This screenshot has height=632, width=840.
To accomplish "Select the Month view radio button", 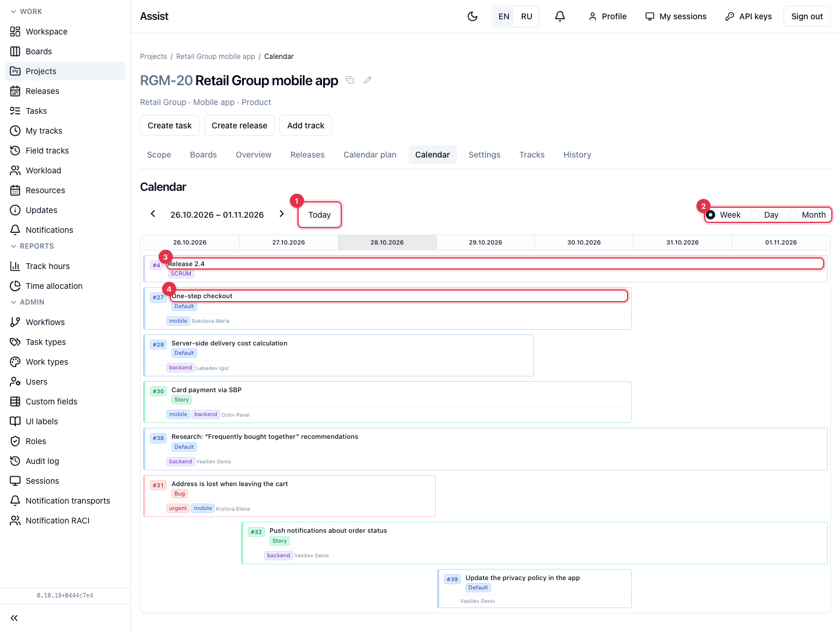I will click(793, 215).
